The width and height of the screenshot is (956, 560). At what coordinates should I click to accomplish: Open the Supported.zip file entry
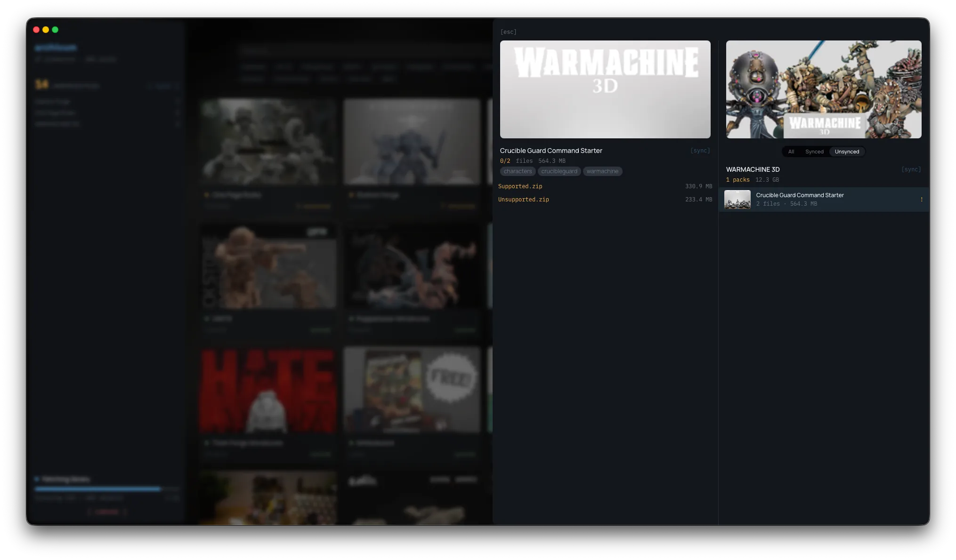520,186
